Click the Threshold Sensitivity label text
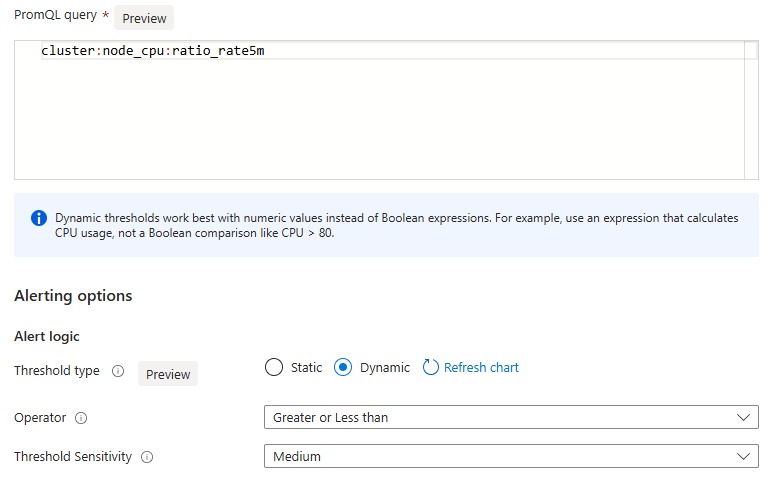 click(73, 457)
